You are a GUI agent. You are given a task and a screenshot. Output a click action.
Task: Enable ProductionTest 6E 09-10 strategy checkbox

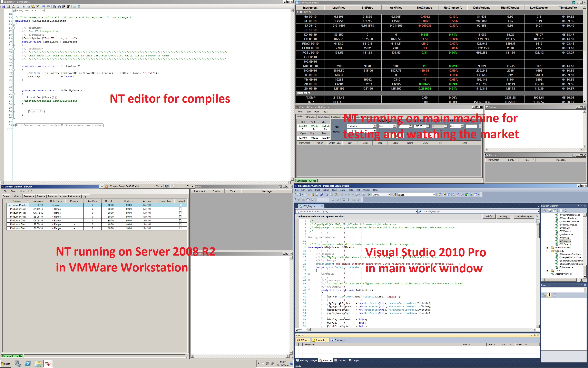coord(180,224)
